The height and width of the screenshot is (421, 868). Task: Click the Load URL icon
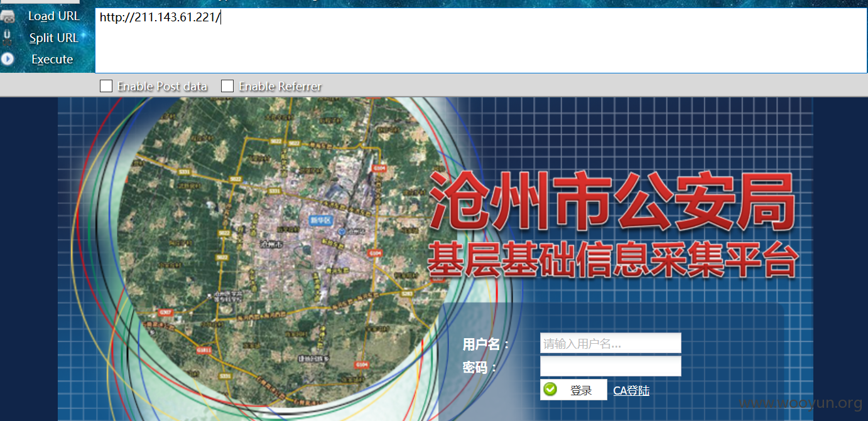(8, 17)
